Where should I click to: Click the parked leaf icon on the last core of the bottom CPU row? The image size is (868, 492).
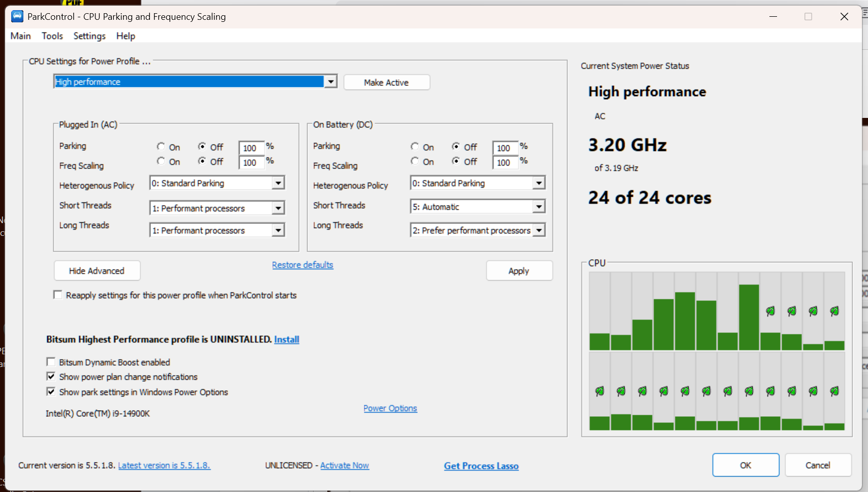click(x=834, y=391)
